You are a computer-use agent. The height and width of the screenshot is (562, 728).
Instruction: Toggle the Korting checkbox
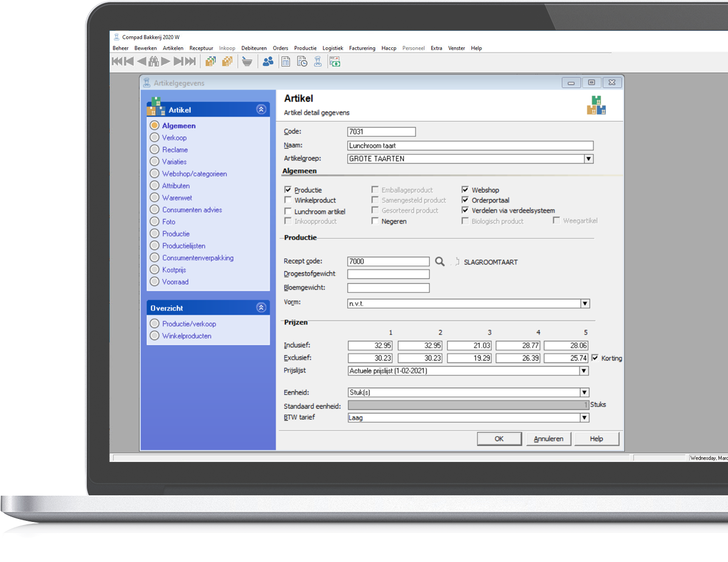point(595,358)
